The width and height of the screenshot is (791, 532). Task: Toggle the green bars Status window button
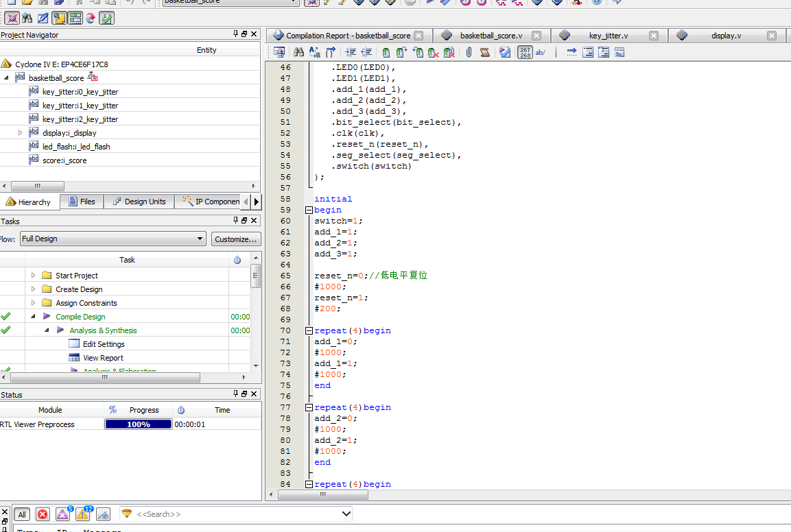click(x=75, y=18)
